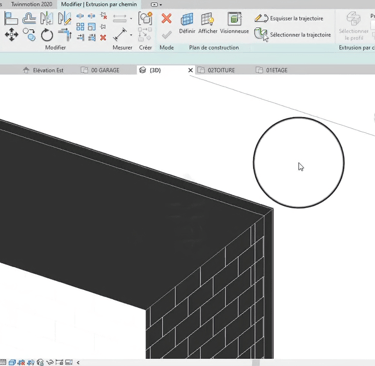Click the Mode panel label
Screen dimensions: 375x366
point(166,47)
